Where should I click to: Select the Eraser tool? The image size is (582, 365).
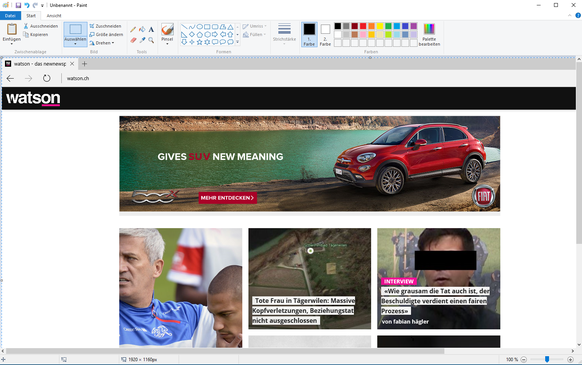[133, 40]
